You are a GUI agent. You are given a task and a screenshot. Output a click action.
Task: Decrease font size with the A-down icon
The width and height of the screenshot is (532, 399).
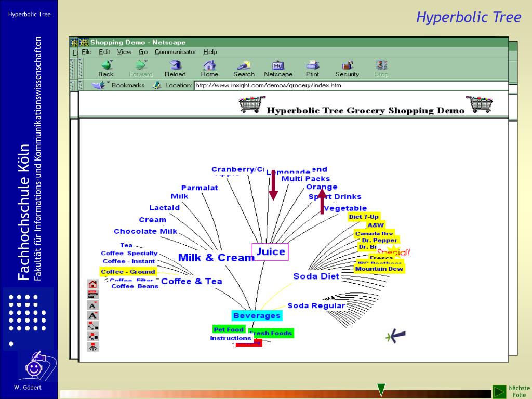pos(93,305)
